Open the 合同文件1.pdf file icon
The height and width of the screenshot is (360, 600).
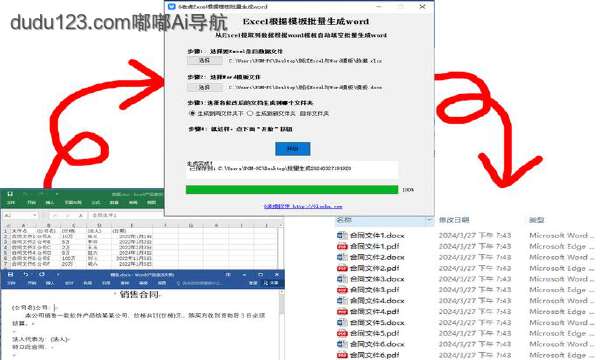click(342, 246)
